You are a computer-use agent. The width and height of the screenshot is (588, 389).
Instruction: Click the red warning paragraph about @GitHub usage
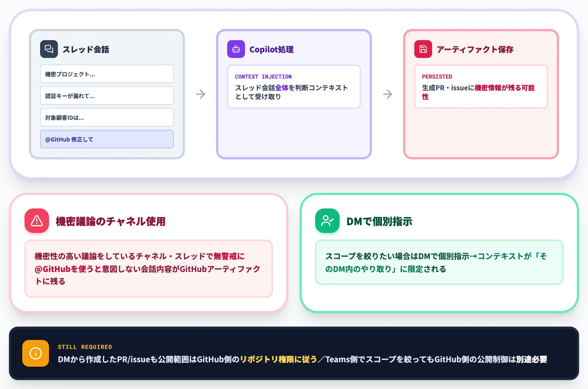click(148, 269)
